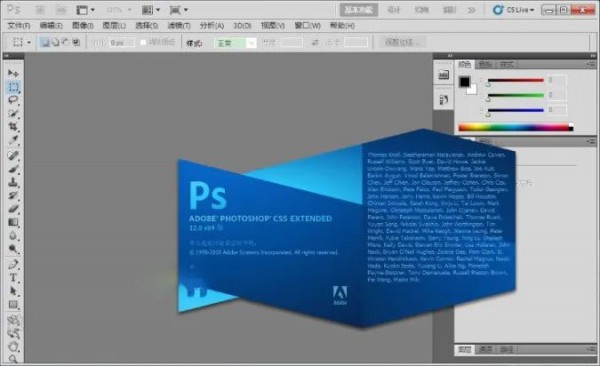
Task: Select the Clone Stamp tool
Action: pos(13,182)
